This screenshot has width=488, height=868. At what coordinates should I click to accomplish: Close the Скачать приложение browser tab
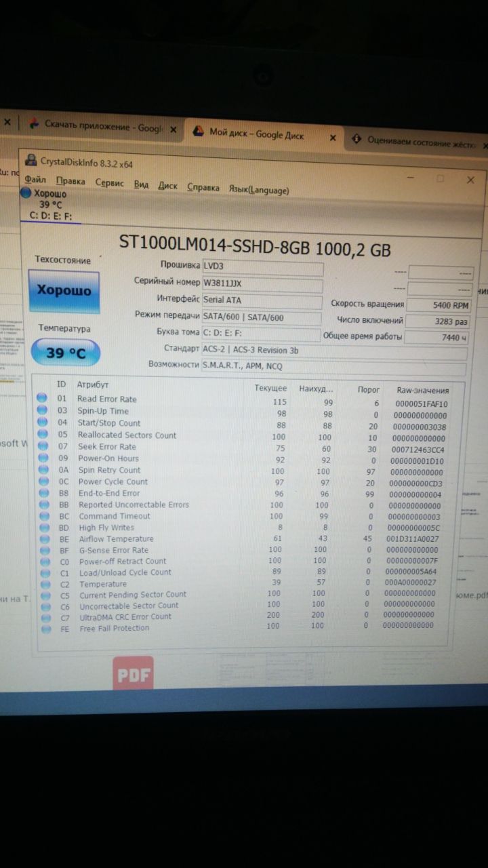point(174,129)
